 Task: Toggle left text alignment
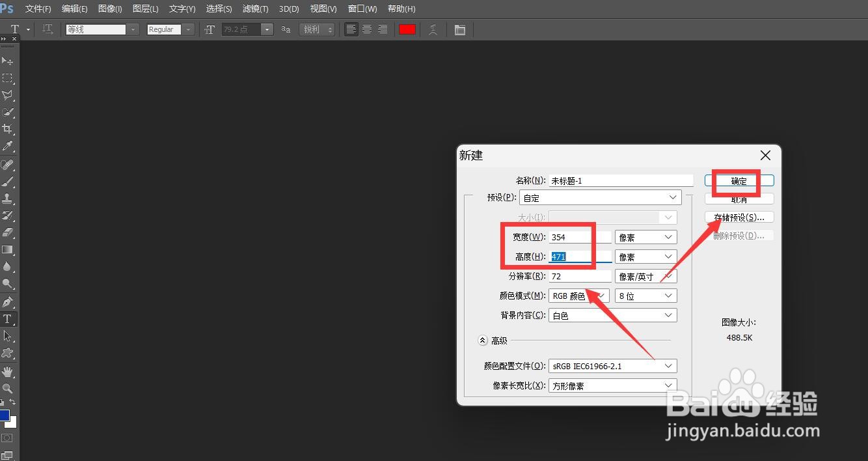351,29
